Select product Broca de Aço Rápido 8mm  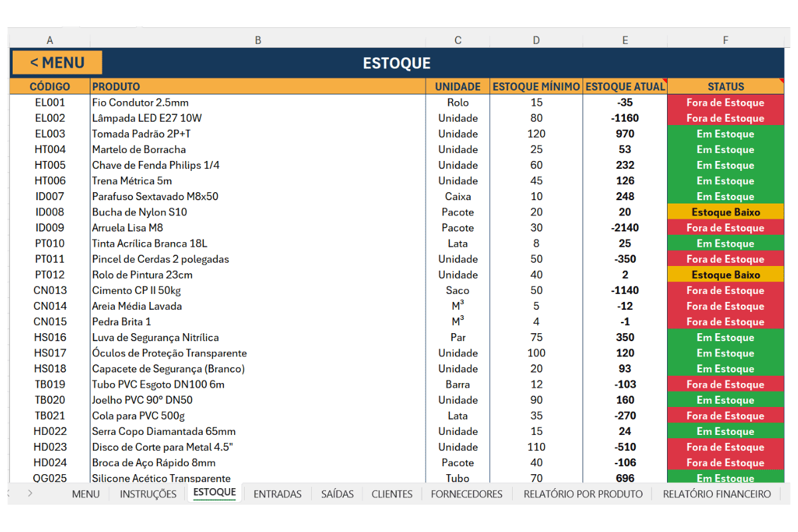tap(154, 463)
